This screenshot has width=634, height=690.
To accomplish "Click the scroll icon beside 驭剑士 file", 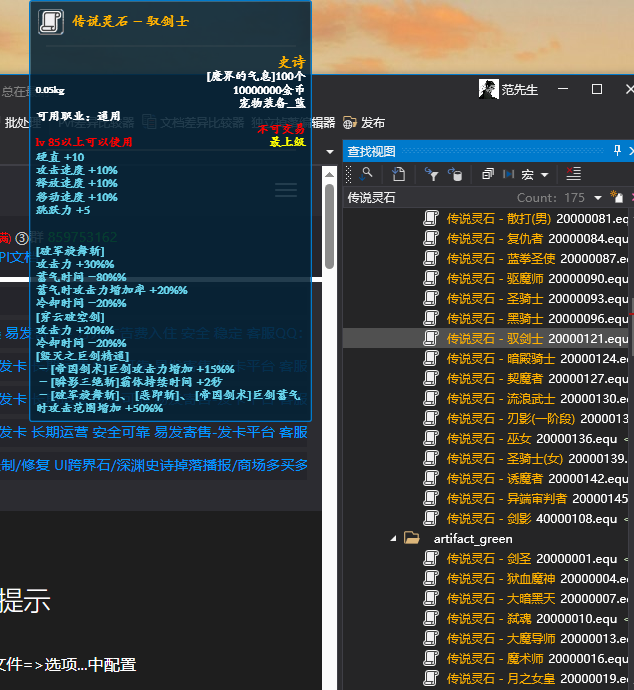I will pos(431,338).
